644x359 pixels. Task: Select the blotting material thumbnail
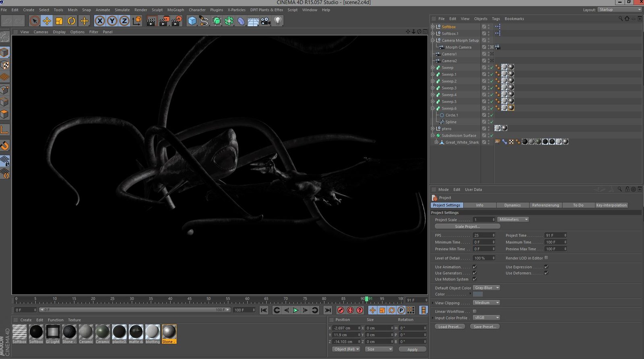(153, 332)
